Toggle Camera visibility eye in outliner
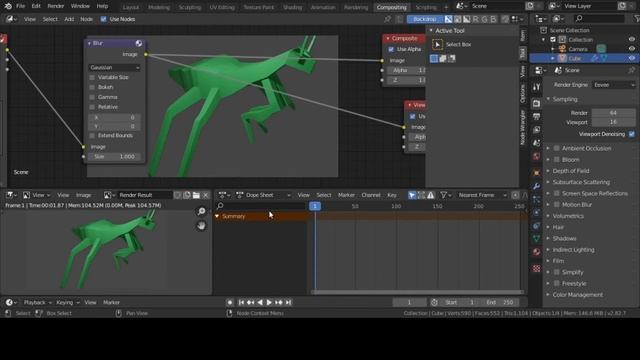 click(632, 49)
